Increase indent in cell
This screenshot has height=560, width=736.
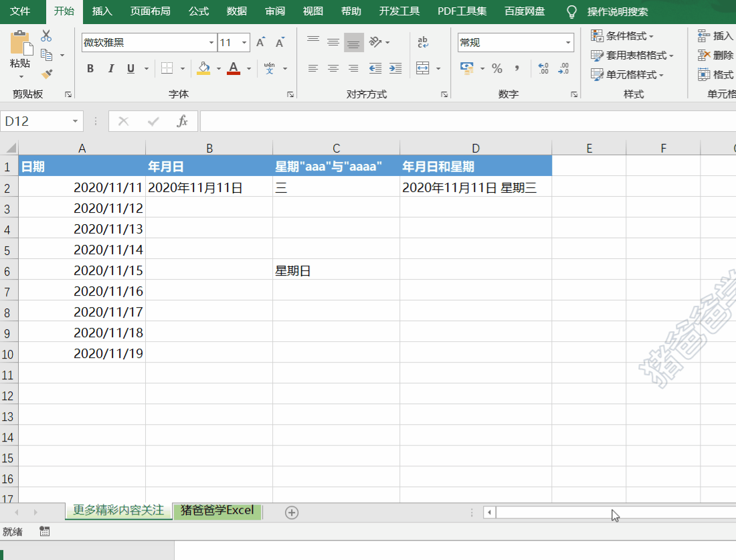pyautogui.click(x=395, y=68)
